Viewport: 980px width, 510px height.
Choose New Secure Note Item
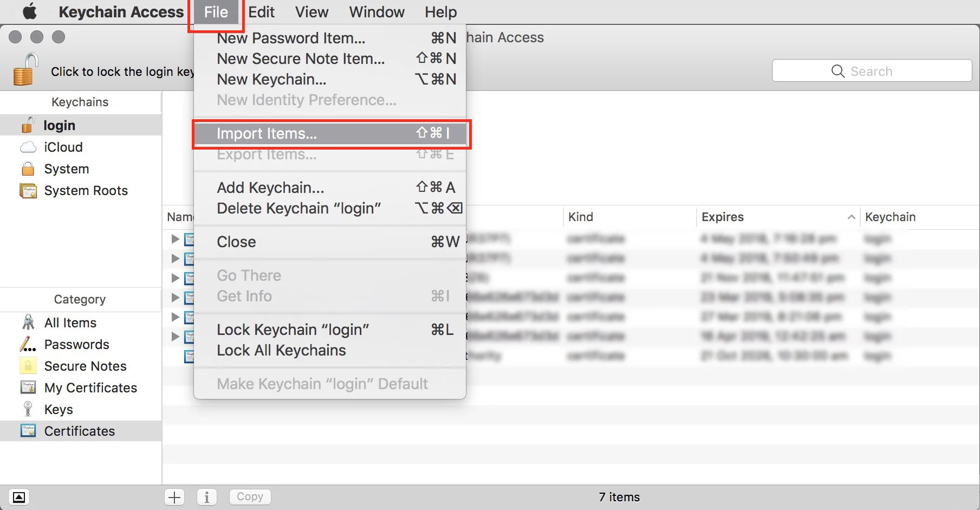(x=330, y=59)
